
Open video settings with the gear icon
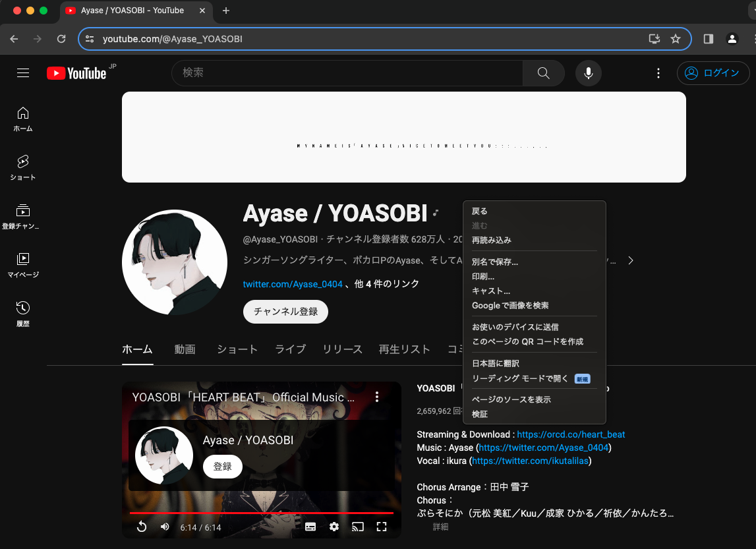(334, 527)
